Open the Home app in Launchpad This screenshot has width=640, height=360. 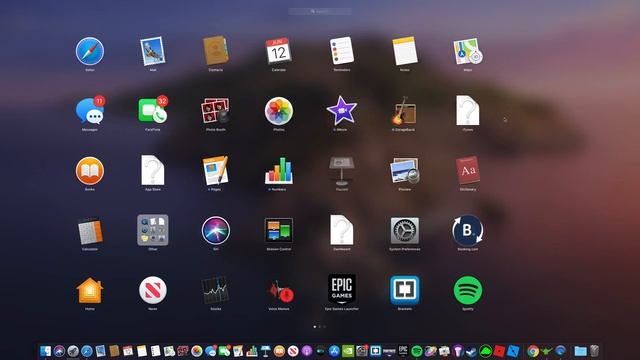click(x=90, y=290)
